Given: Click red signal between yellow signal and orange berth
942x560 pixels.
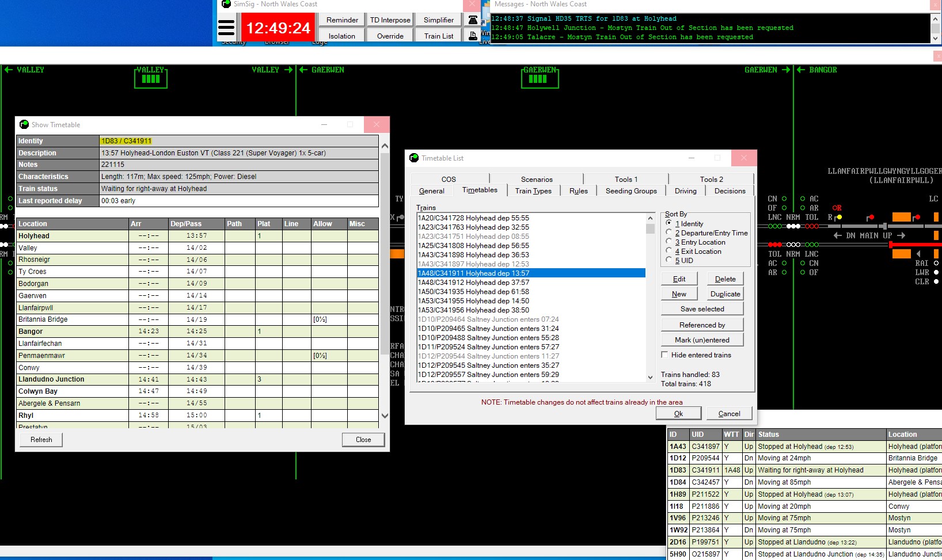Looking at the screenshot, I should pyautogui.click(x=871, y=217).
